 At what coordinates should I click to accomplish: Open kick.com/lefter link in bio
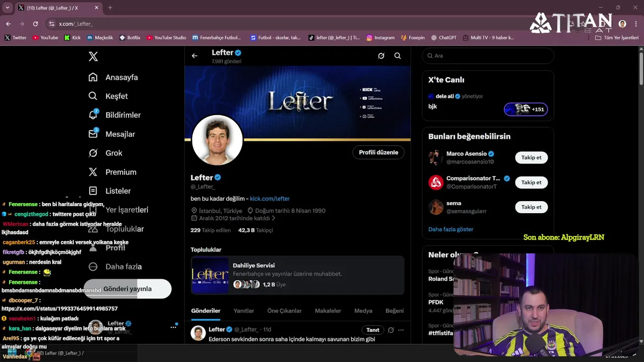pos(270,199)
